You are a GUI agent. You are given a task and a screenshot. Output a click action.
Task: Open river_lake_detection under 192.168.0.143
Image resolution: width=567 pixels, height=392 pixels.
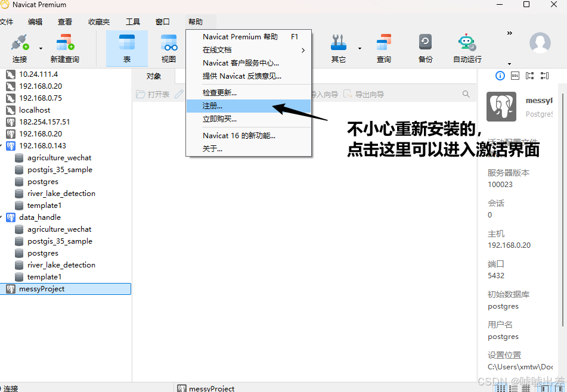click(61, 194)
